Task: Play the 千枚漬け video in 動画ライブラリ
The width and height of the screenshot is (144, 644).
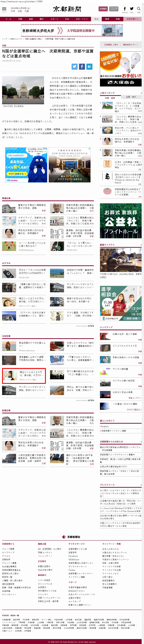Action: (121, 260)
